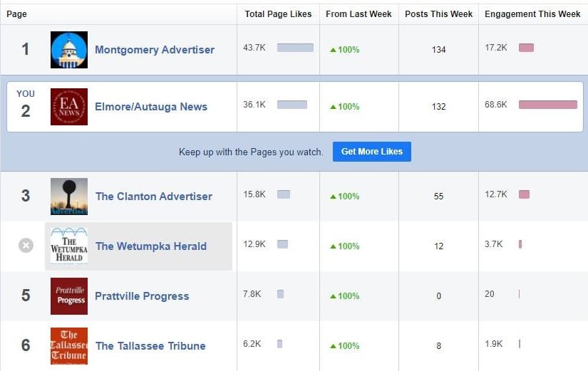
Task: Open the Montgomery Advertiser page link
Action: [x=155, y=50]
